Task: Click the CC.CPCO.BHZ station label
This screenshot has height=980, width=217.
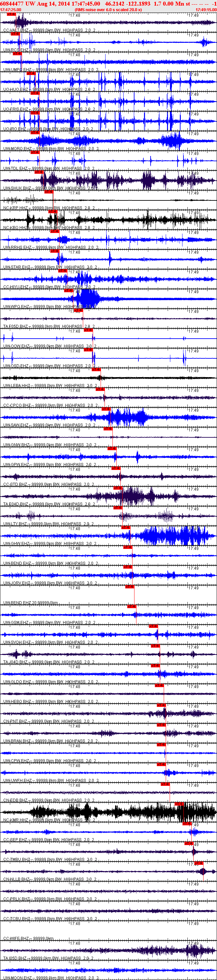Action: 51,405
